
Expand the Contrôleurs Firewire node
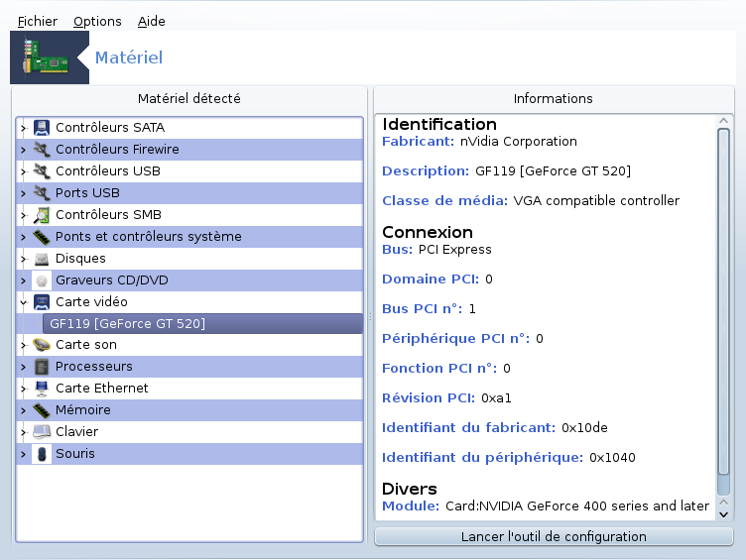point(24,150)
